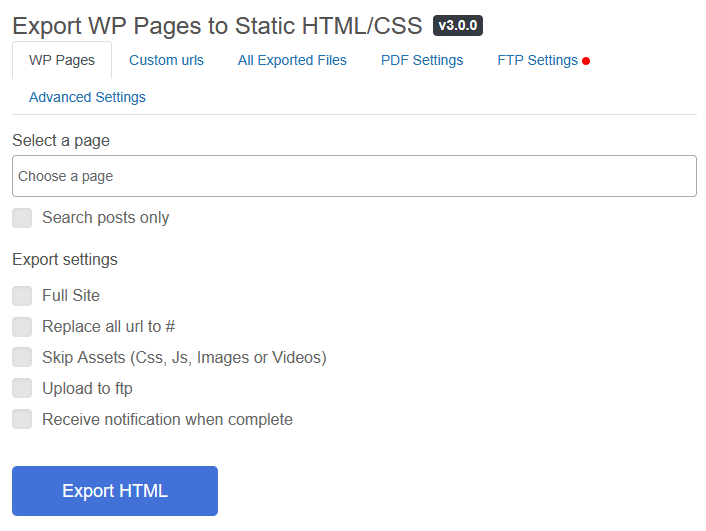The image size is (706, 531).
Task: Open the Custom urls tab
Action: [166, 60]
